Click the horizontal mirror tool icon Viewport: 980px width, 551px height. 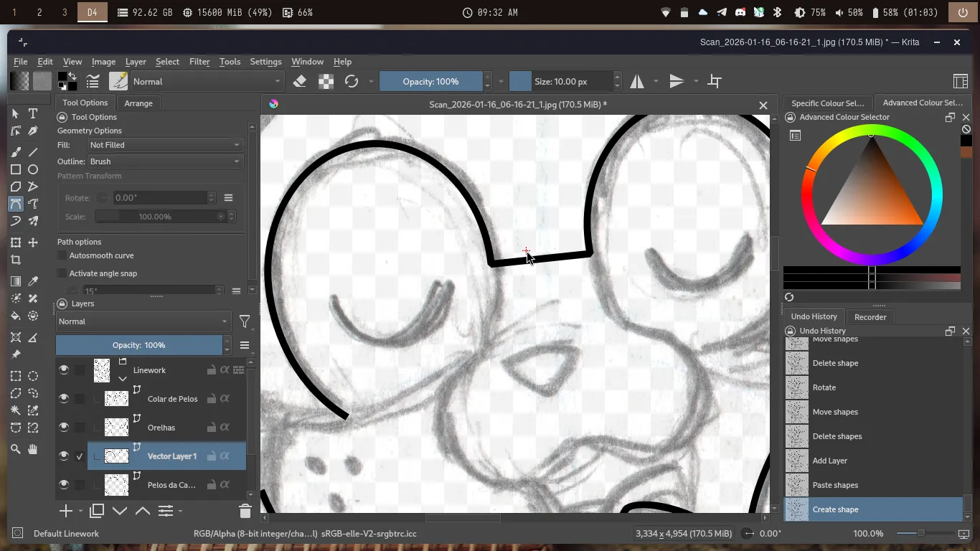(637, 82)
